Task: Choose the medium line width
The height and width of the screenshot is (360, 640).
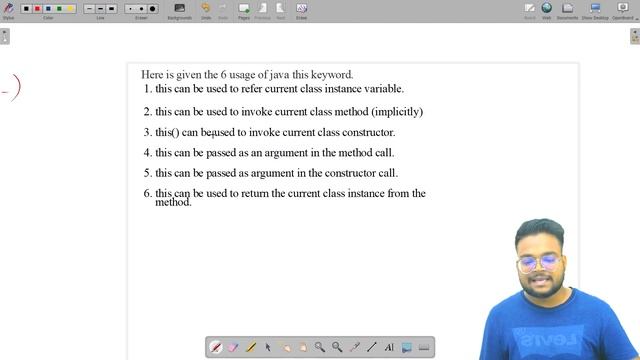Action: coord(100,9)
